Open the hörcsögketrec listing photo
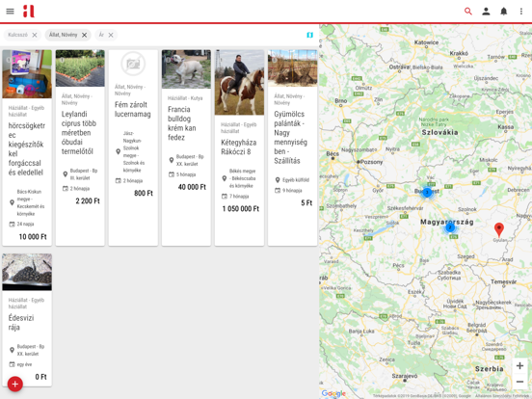Viewport: 532px width, 399px height. click(x=27, y=74)
